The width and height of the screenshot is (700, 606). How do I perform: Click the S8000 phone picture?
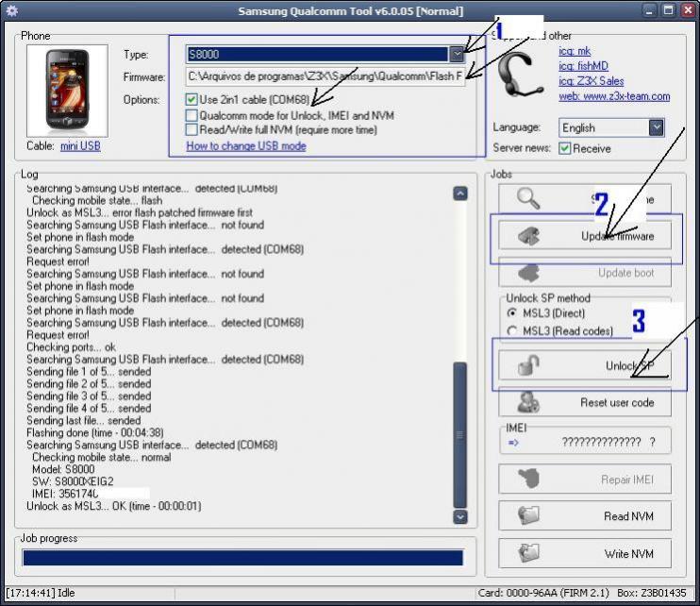point(67,91)
